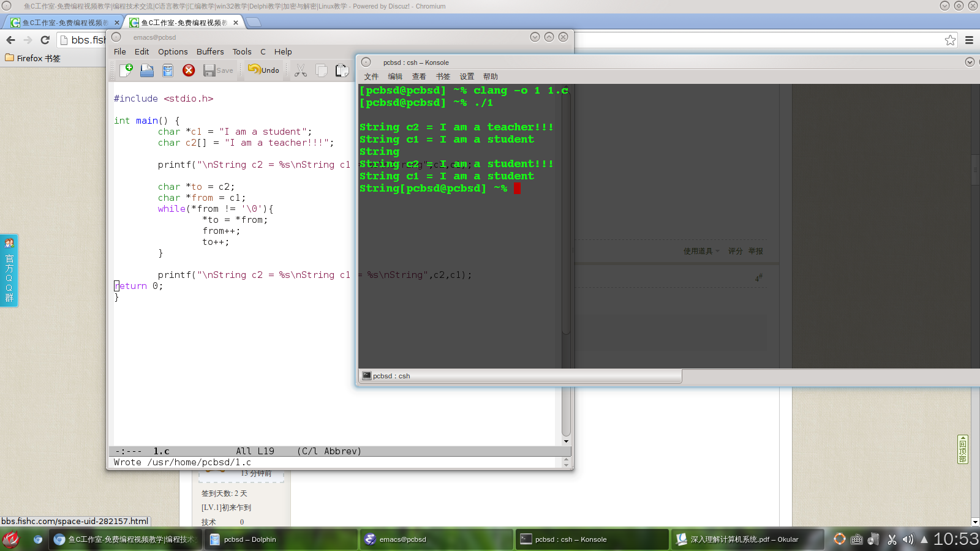Go back in Chromium

point(10,40)
